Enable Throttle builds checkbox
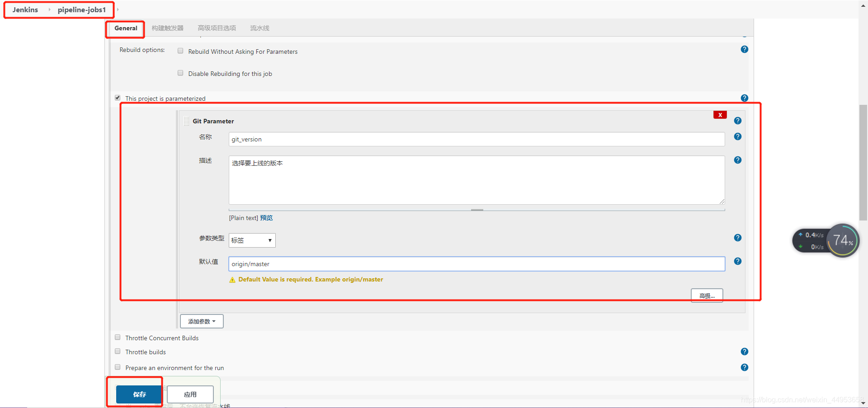 pyautogui.click(x=118, y=351)
